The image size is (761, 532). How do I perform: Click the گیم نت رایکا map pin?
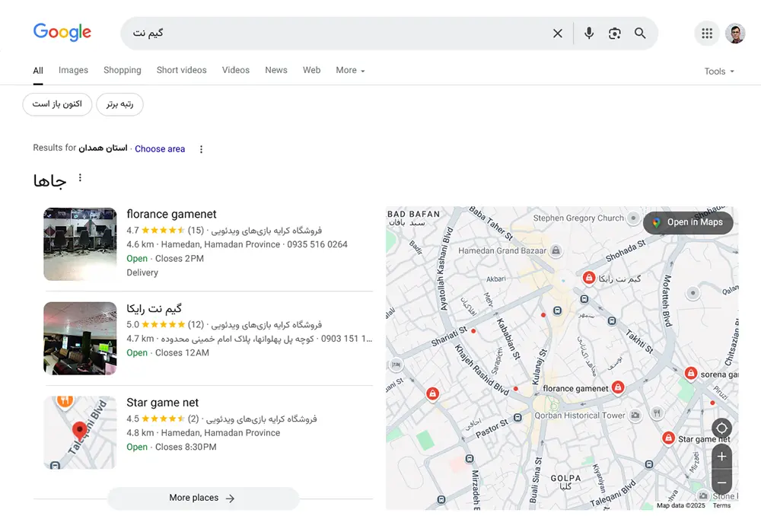point(589,278)
